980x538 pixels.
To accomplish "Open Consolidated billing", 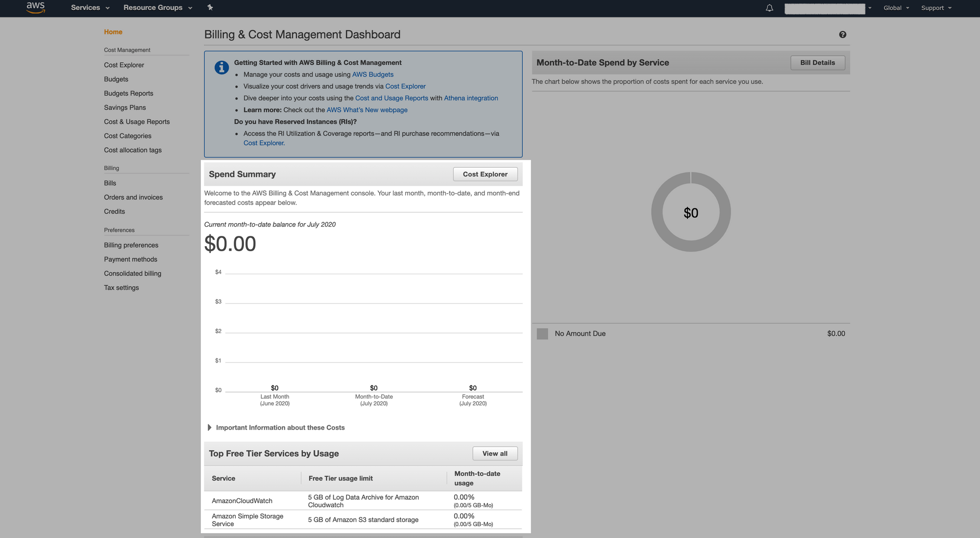I will (132, 274).
